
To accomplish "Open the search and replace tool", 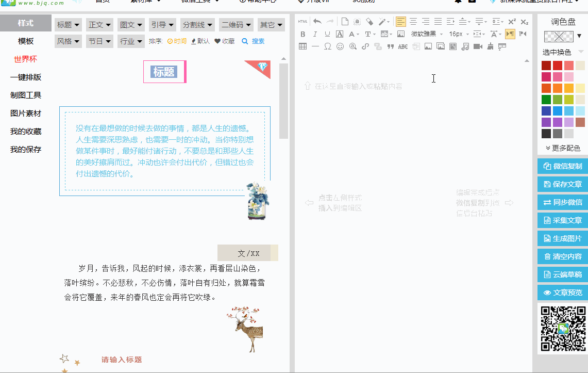I will (x=353, y=46).
